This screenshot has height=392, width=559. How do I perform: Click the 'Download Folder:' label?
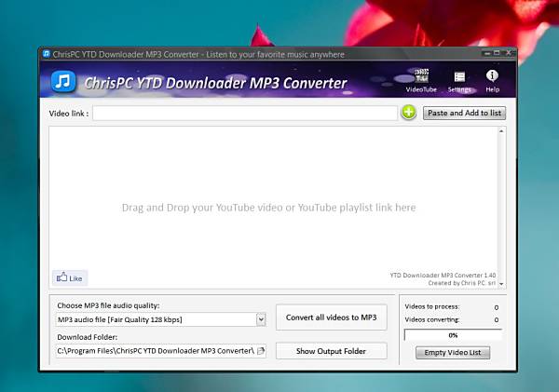tap(88, 337)
